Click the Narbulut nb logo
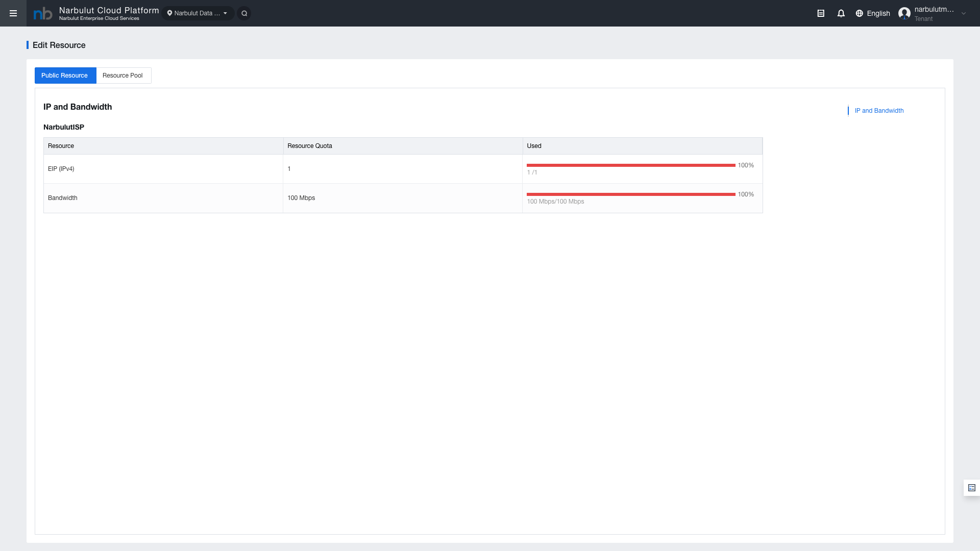 43,14
